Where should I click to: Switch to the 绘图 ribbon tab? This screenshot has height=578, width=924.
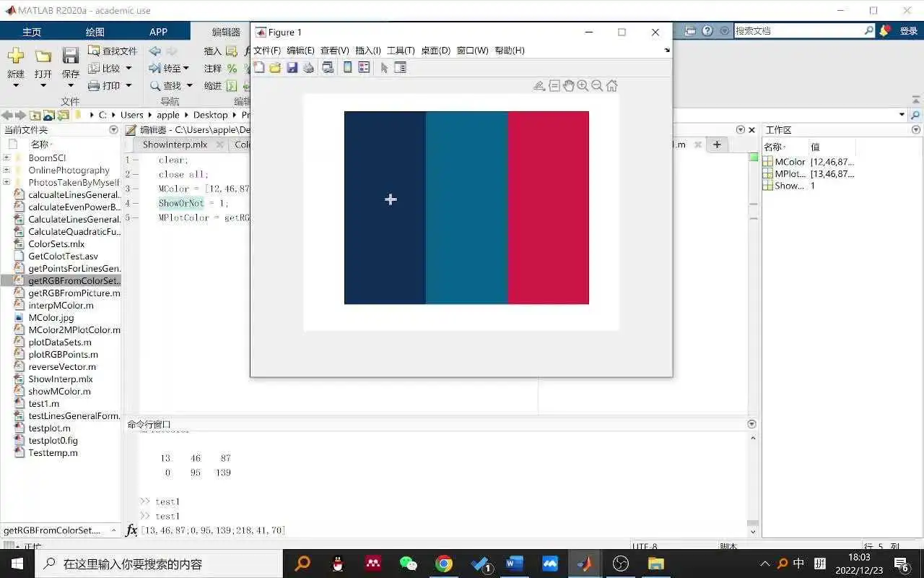pos(95,32)
